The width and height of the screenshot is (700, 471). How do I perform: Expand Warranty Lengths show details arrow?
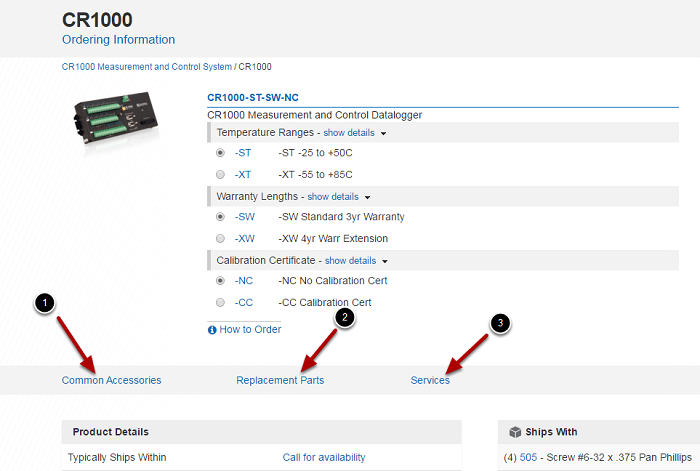click(367, 197)
